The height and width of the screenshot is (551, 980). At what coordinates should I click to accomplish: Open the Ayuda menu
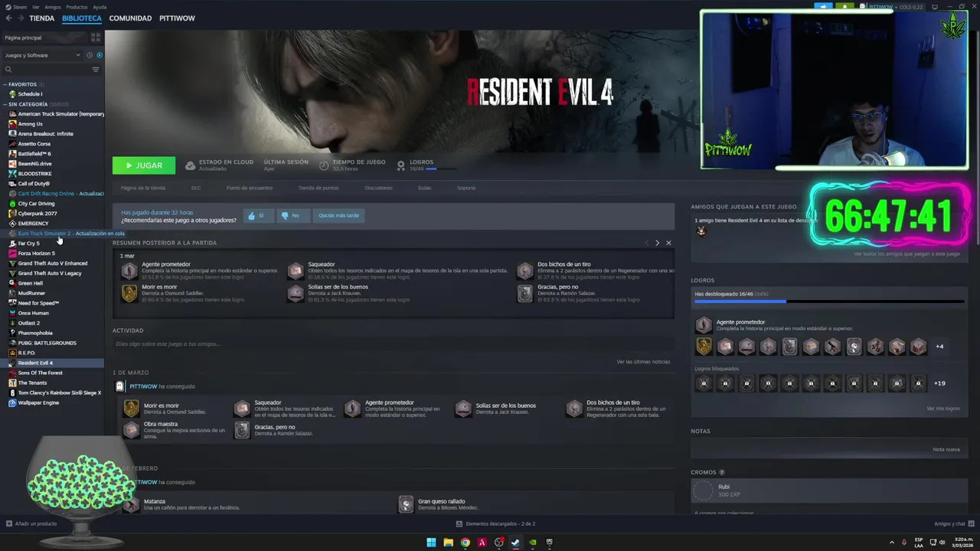click(100, 7)
